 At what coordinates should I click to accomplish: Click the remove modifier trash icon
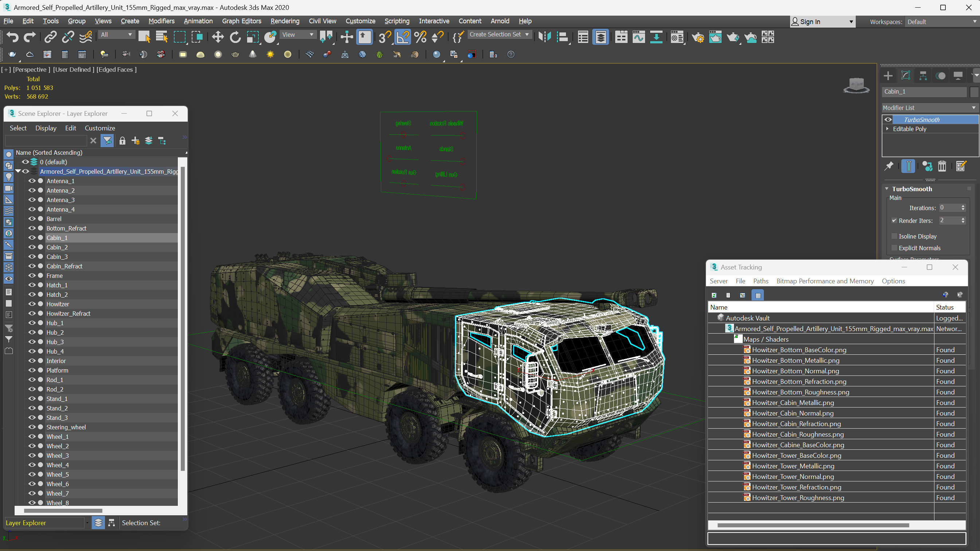(x=942, y=166)
